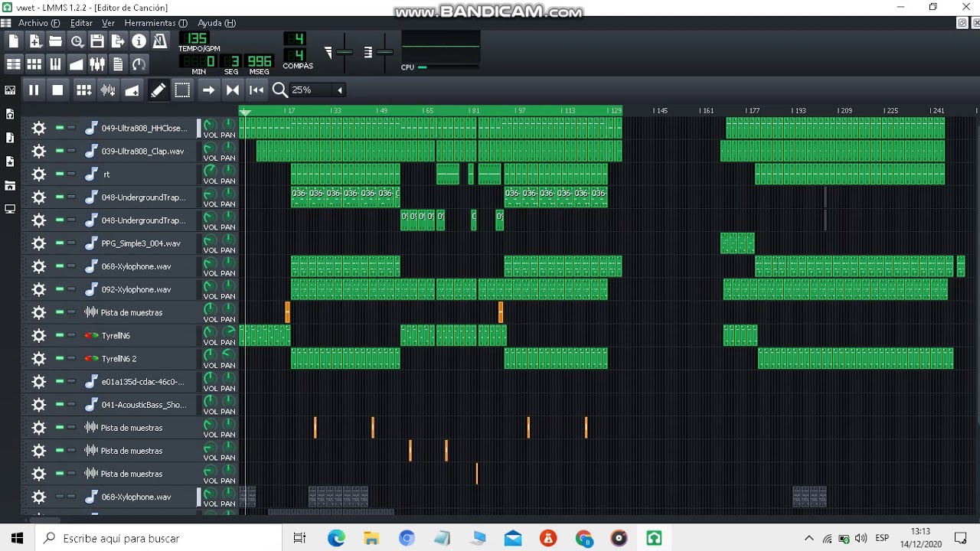Viewport: 980px width, 551px height.
Task: Mute the e01a135d-cdac track
Action: click(60, 381)
